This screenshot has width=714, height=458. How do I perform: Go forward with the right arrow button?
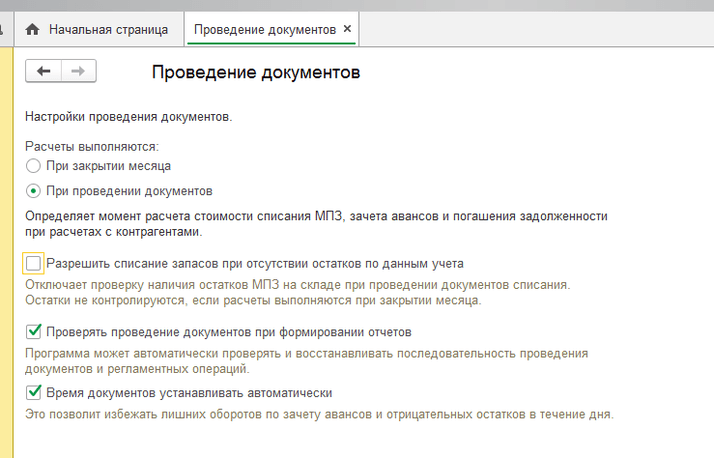[x=79, y=71]
